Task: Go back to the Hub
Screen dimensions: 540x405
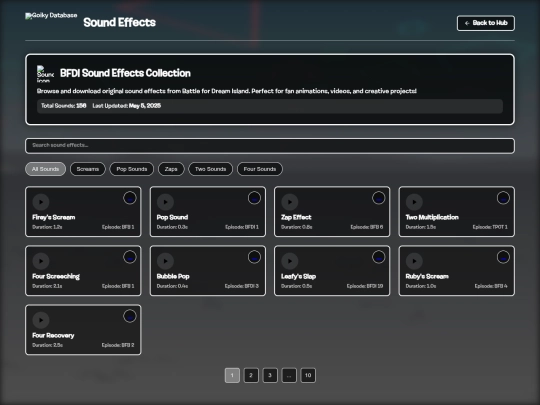Action: point(486,23)
